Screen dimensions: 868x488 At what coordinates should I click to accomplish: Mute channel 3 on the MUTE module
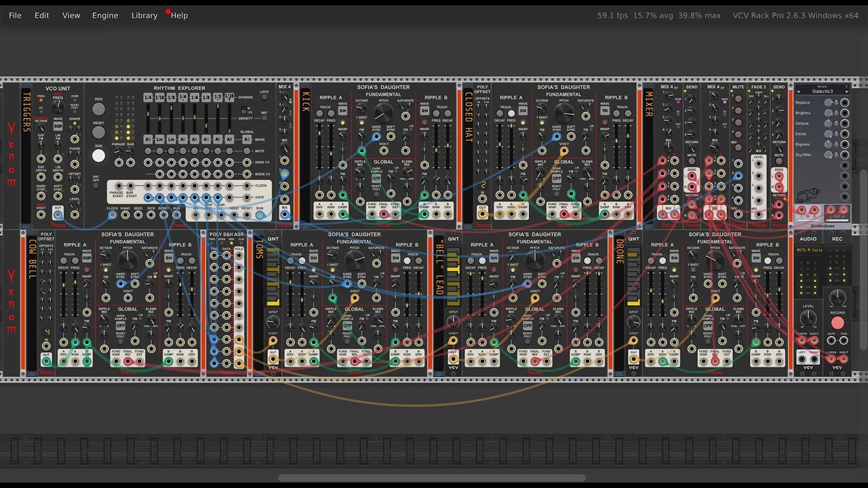pyautogui.click(x=738, y=123)
